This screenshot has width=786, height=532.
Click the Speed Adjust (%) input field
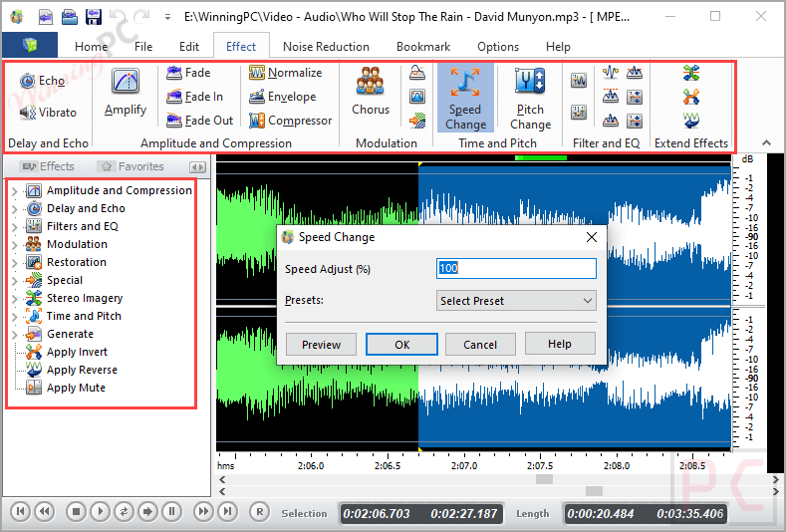(516, 268)
